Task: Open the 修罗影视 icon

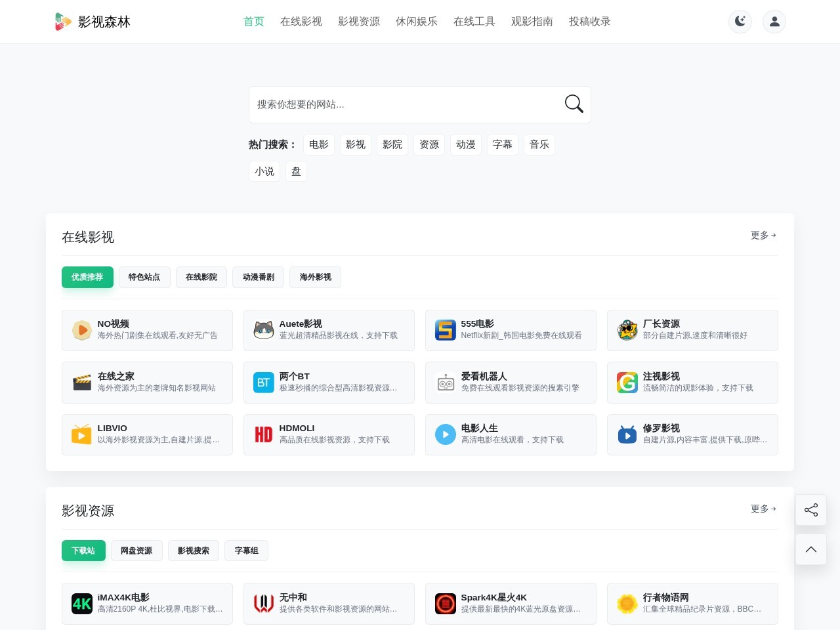Action: tap(627, 434)
